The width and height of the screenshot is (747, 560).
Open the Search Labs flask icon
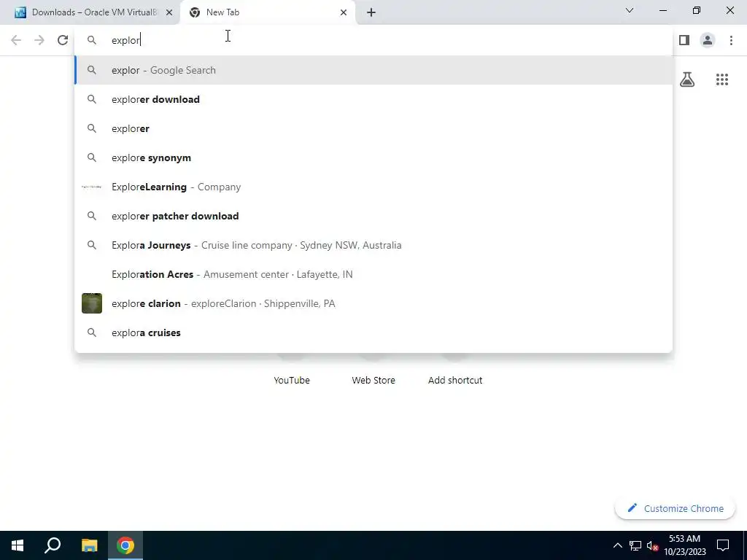pyautogui.click(x=687, y=79)
